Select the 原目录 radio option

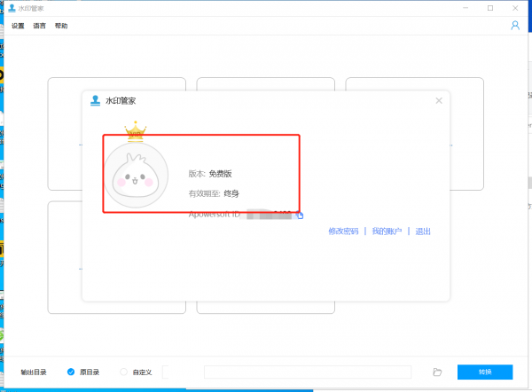71,372
